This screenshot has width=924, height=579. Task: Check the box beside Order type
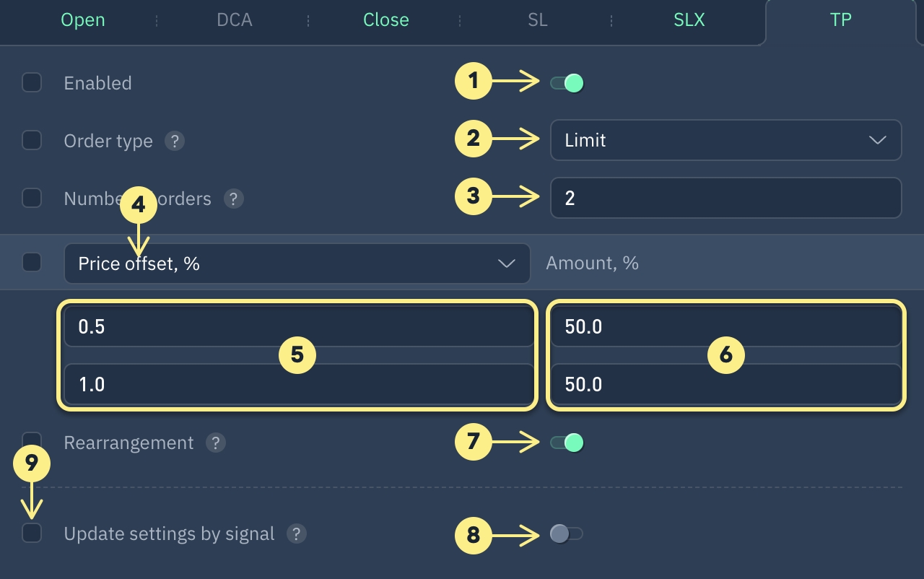[32, 140]
